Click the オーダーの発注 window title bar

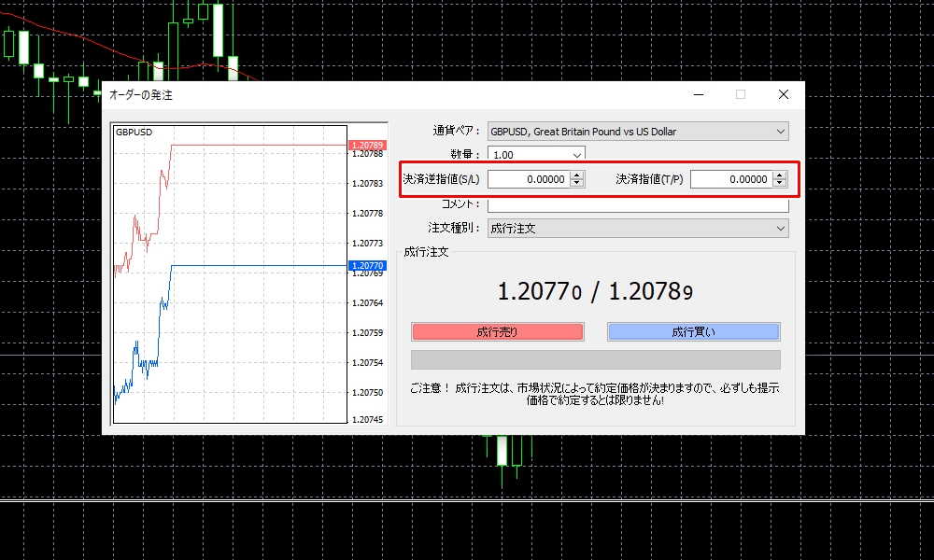point(374,94)
